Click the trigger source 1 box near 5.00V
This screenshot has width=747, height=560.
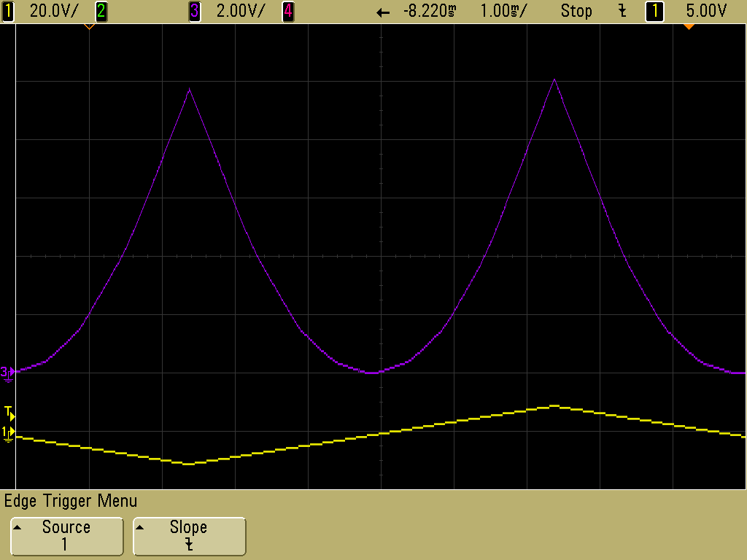654,11
